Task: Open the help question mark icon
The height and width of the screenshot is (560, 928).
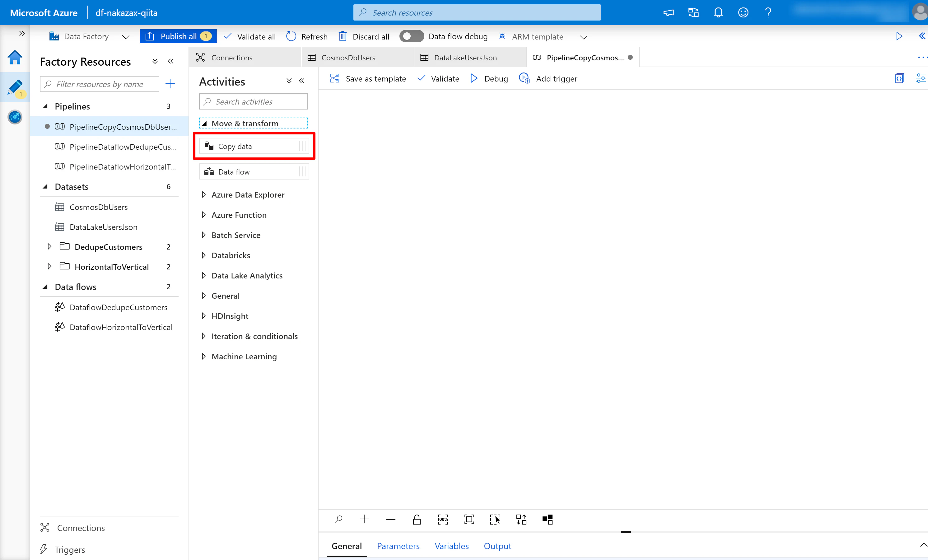Action: (768, 13)
